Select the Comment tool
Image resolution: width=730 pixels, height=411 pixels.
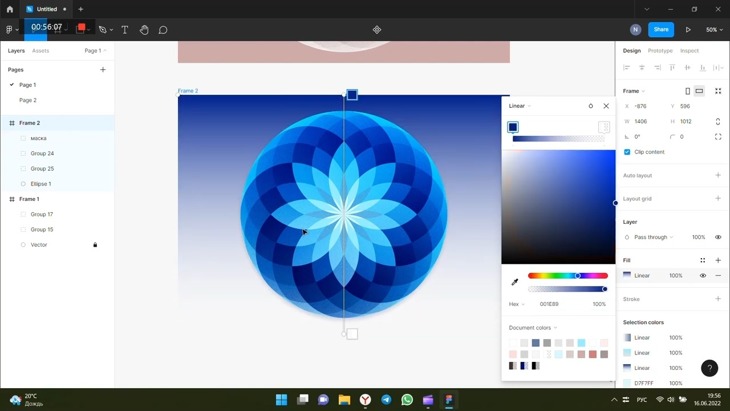coord(163,30)
